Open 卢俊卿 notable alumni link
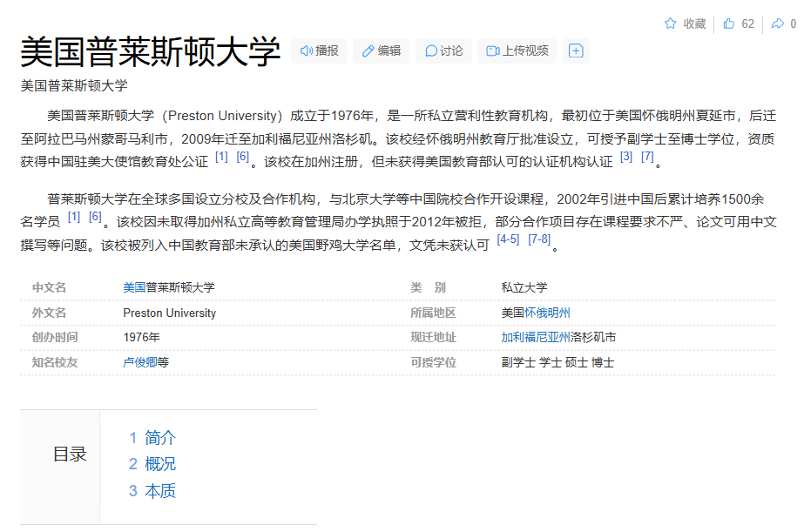 (140, 362)
